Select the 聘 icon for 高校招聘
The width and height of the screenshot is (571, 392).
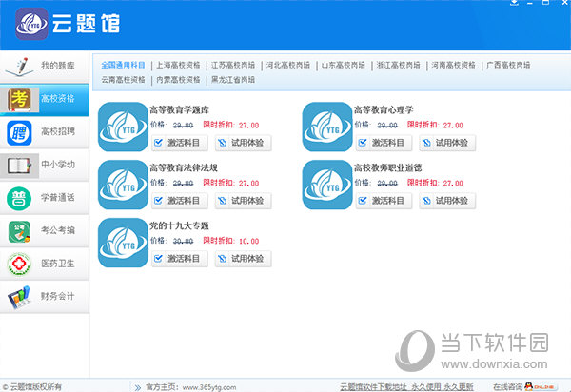point(20,132)
